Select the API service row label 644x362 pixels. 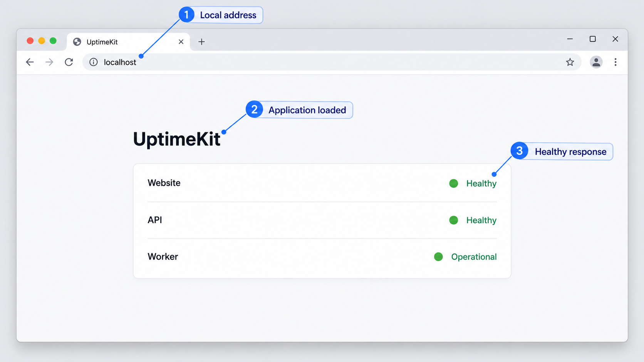pyautogui.click(x=155, y=220)
